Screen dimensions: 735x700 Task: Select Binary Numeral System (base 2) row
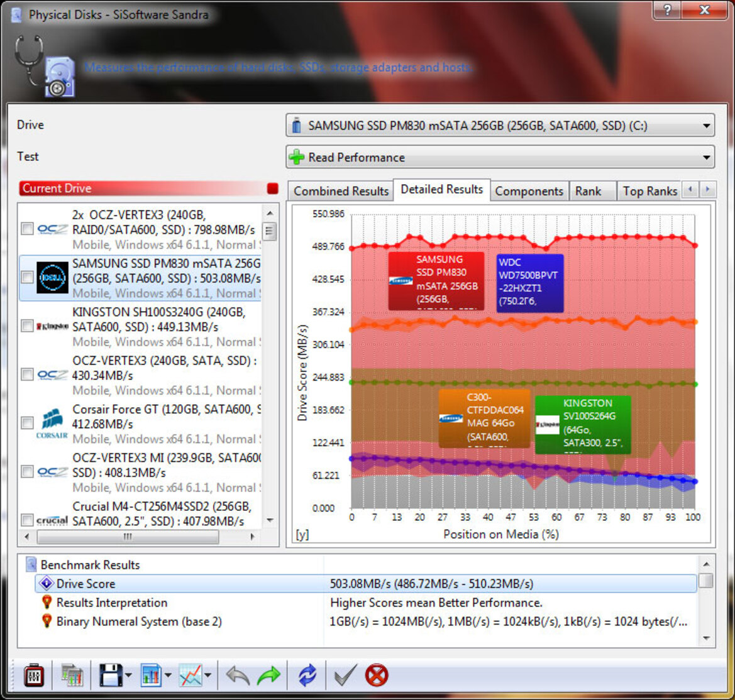click(366, 621)
